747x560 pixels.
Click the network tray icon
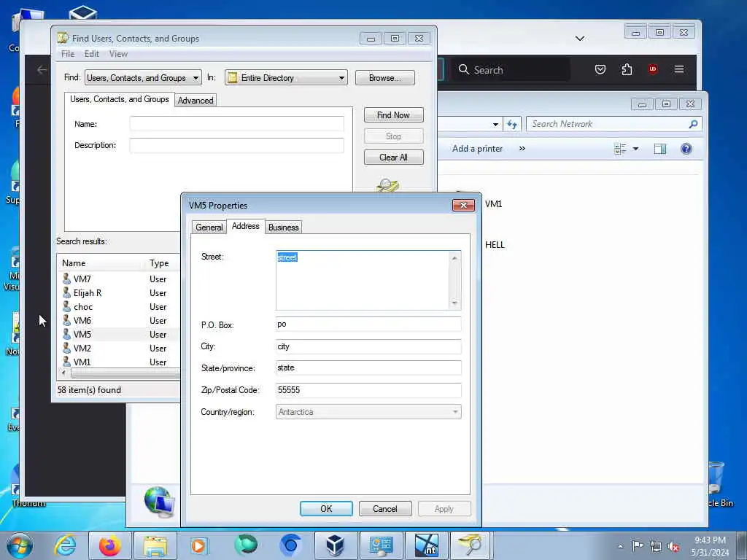pyautogui.click(x=656, y=546)
